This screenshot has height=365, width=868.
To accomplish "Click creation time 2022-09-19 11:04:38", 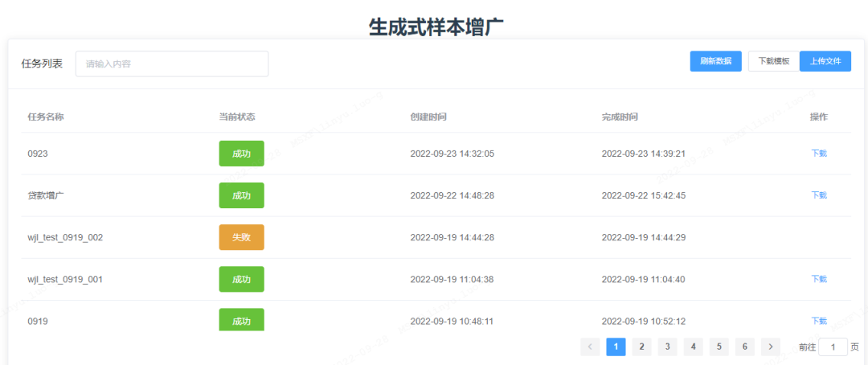I will pyautogui.click(x=452, y=279).
